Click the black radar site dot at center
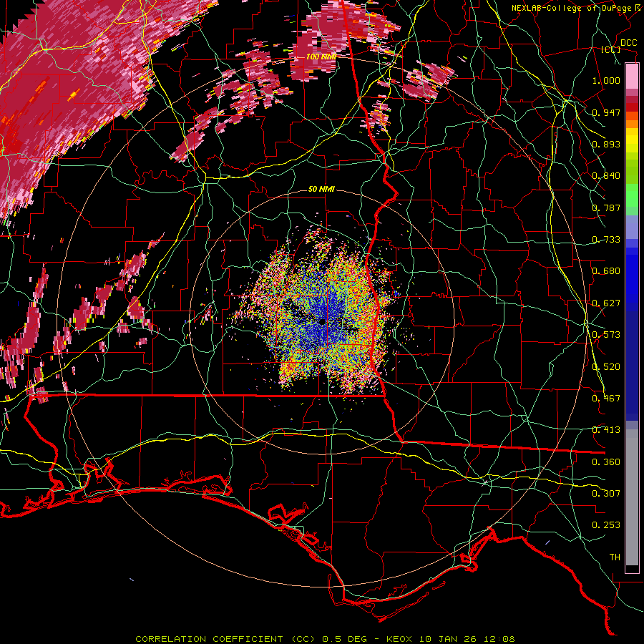Screen dimensions: 644x644 (323, 322)
